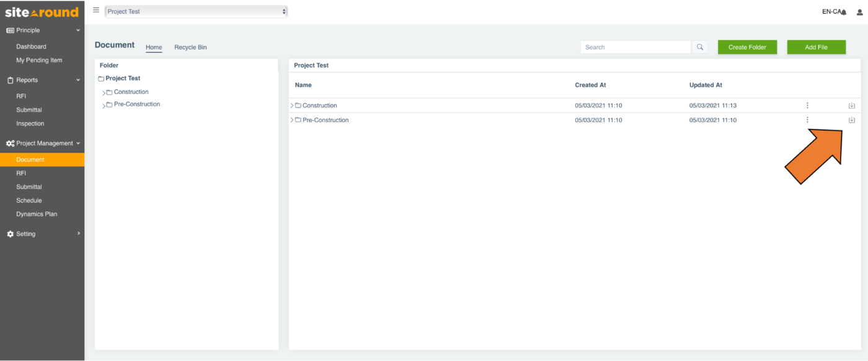Open notifications via the bell icon

[843, 11]
